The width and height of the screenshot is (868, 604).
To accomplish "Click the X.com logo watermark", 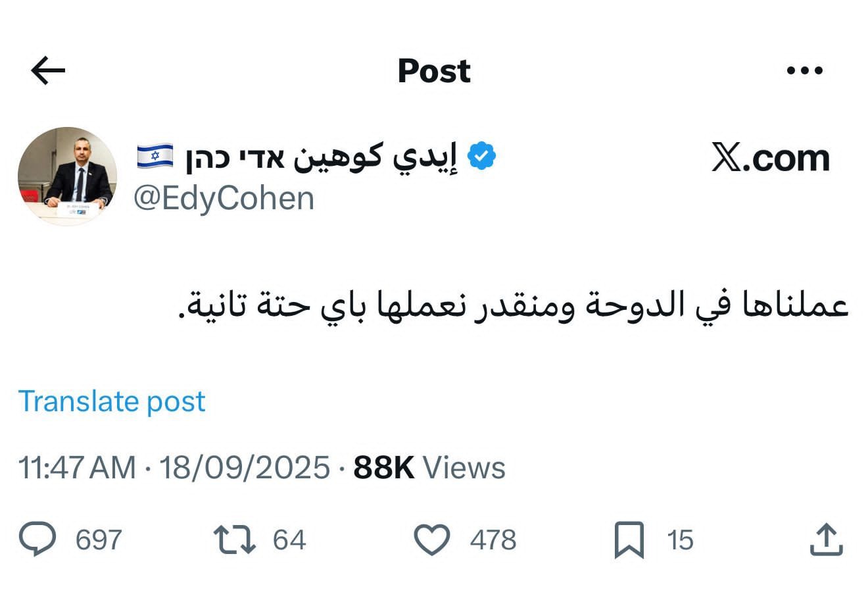I will [x=770, y=159].
